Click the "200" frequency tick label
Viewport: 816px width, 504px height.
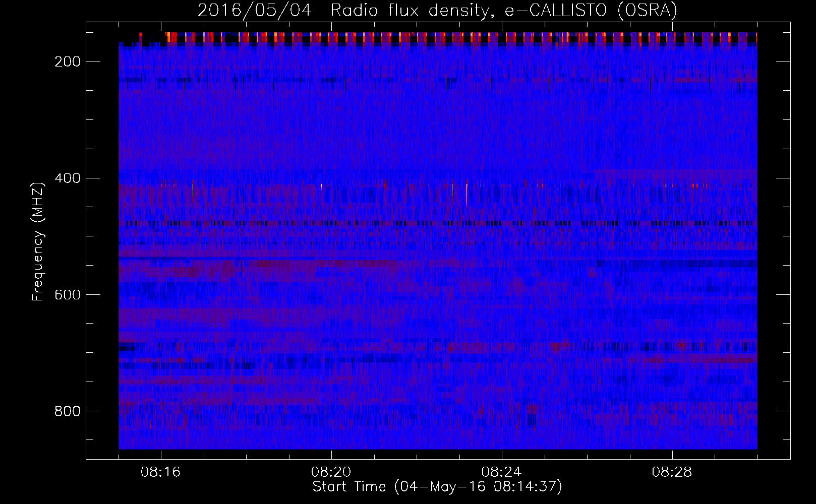tap(68, 61)
